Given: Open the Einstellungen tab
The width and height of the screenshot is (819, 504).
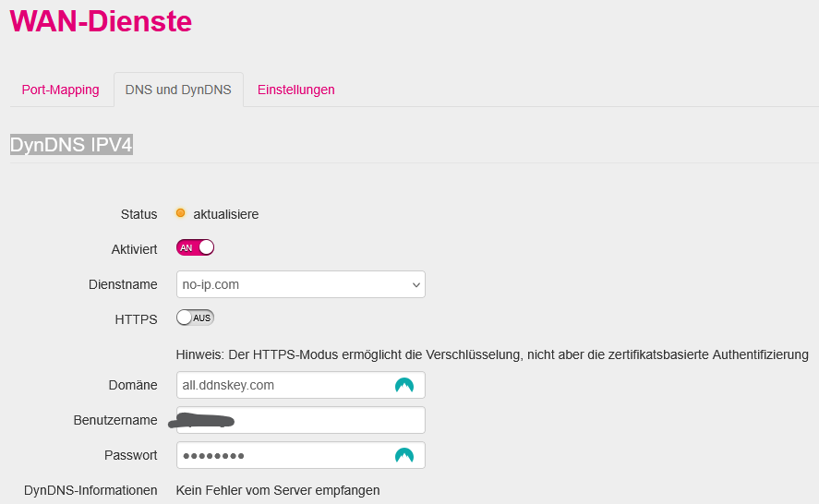Looking at the screenshot, I should tap(296, 90).
